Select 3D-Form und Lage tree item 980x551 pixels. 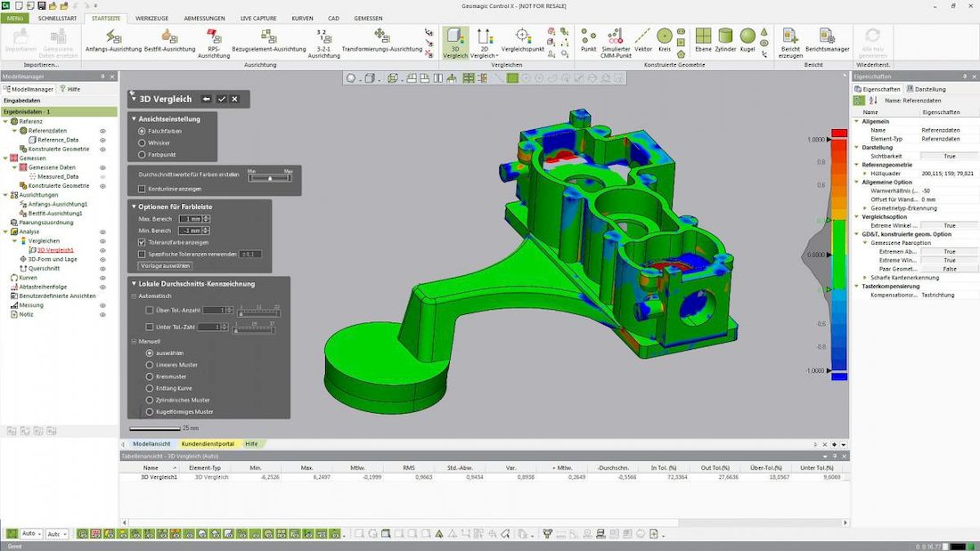[x=53, y=259]
